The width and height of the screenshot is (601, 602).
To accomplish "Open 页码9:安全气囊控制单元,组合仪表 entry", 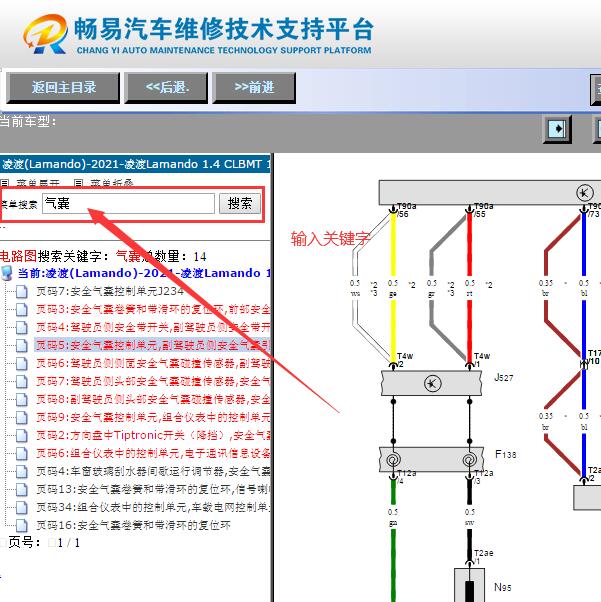I will pyautogui.click(x=153, y=417).
